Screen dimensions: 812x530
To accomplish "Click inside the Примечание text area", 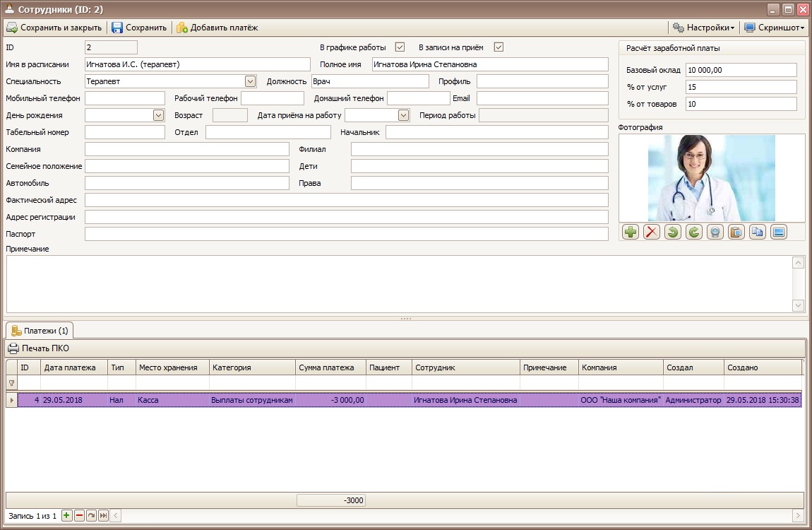I will 399,284.
